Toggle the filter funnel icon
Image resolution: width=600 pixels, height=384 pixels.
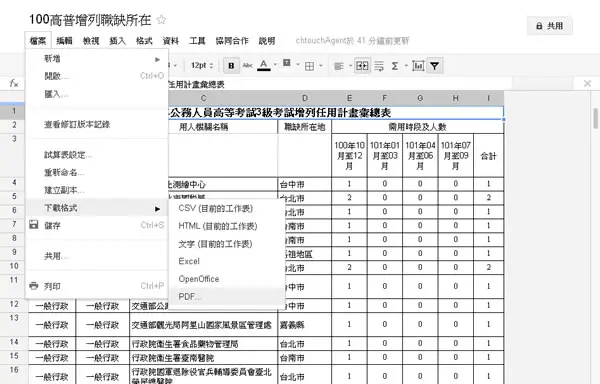point(434,66)
